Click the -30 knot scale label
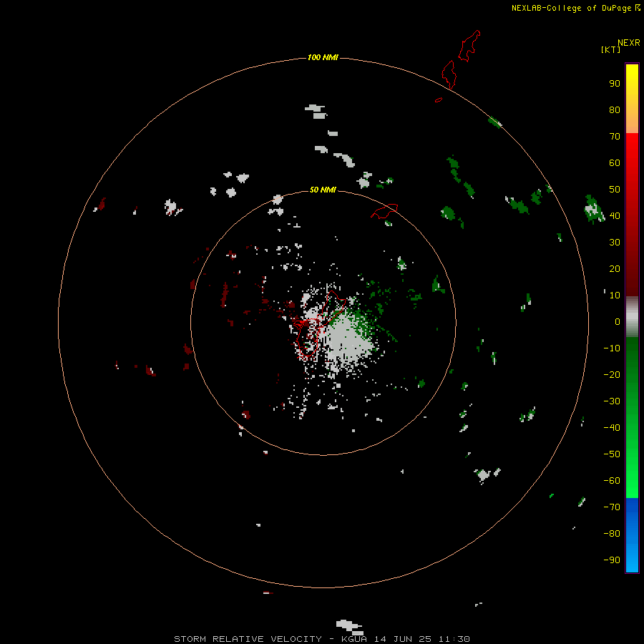The width and height of the screenshot is (644, 644). pos(612,401)
